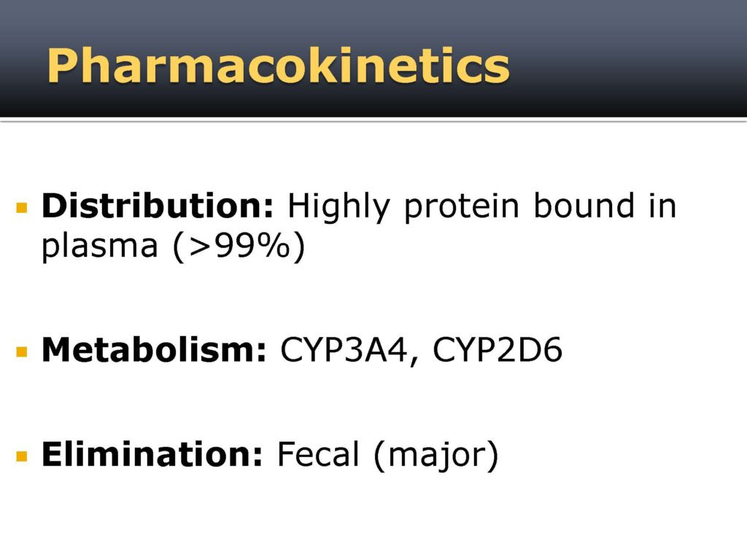Select the Metabolism bold heading
Image resolution: width=747 pixels, height=560 pixels.
[154, 350]
